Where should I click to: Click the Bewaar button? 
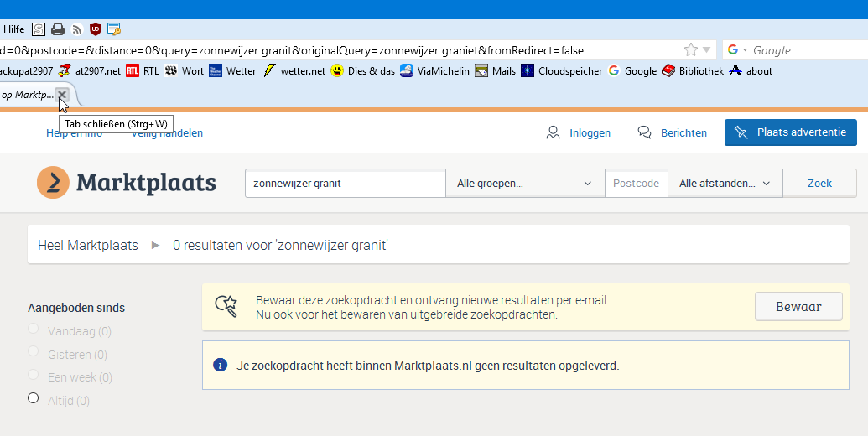point(798,307)
